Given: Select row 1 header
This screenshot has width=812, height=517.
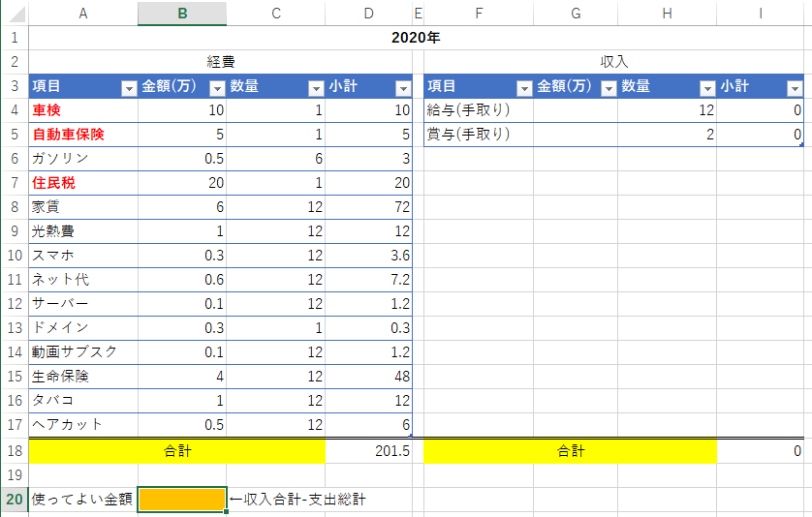Looking at the screenshot, I should coord(15,38).
